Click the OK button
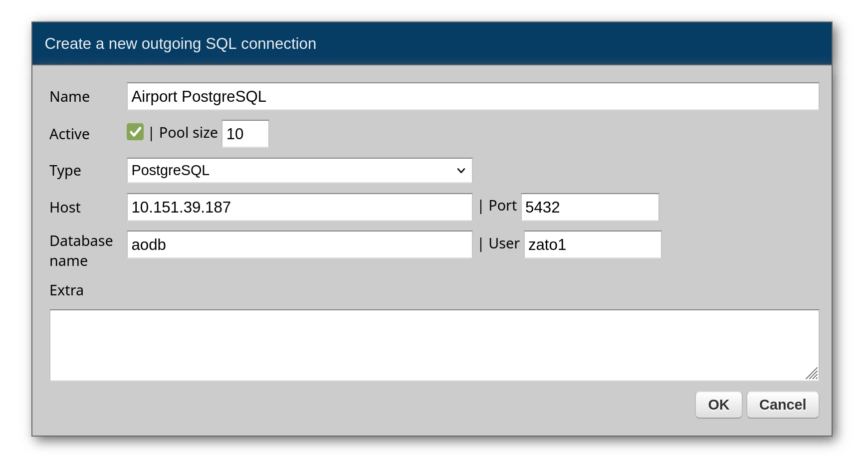The width and height of the screenshot is (868, 464). point(718,405)
